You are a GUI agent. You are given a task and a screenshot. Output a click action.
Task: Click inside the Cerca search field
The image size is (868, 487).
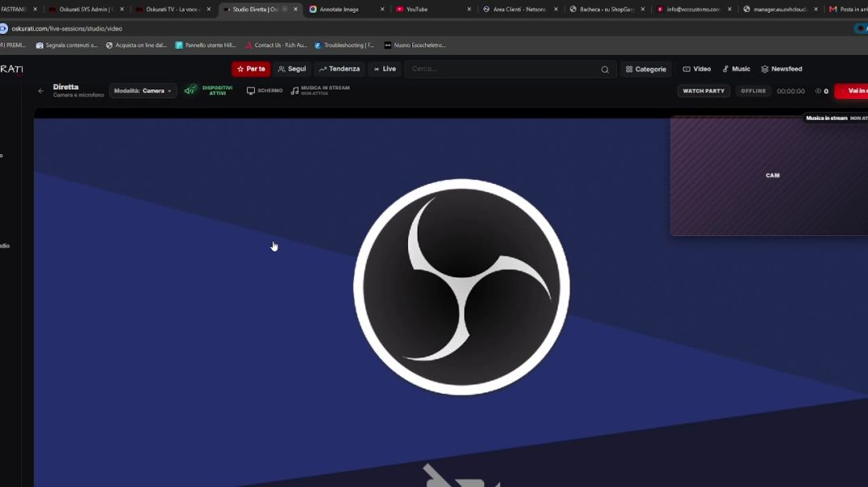click(x=503, y=69)
